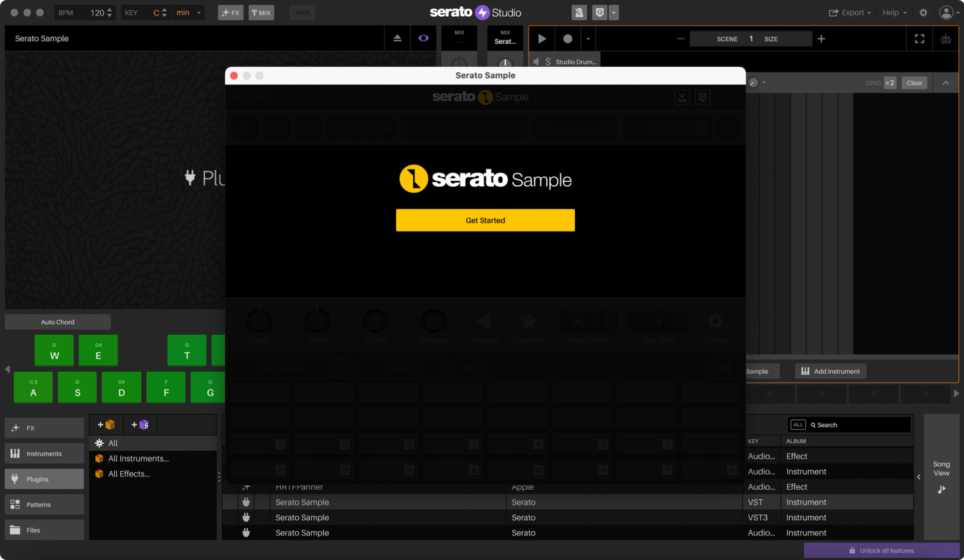Open the Patterns panel in the sidebar
This screenshot has width=964, height=560.
coord(44,504)
